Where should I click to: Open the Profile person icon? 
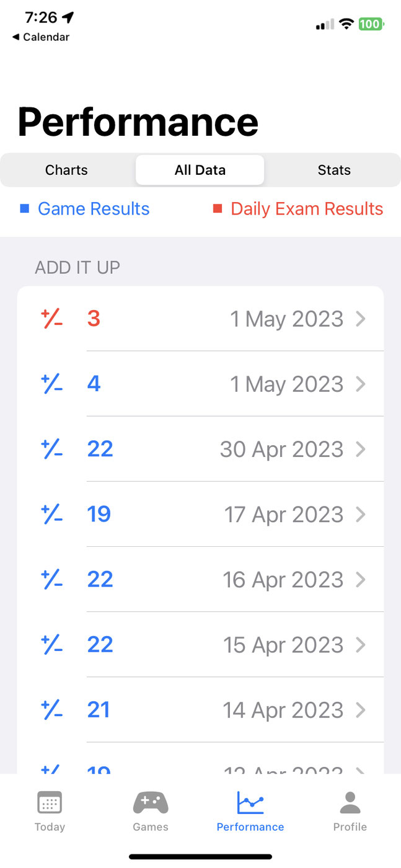coord(350,802)
